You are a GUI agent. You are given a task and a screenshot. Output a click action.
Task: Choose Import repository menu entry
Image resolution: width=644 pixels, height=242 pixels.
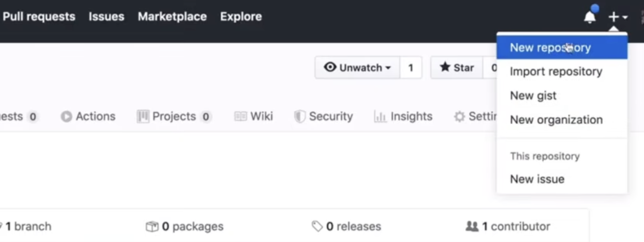tap(556, 71)
